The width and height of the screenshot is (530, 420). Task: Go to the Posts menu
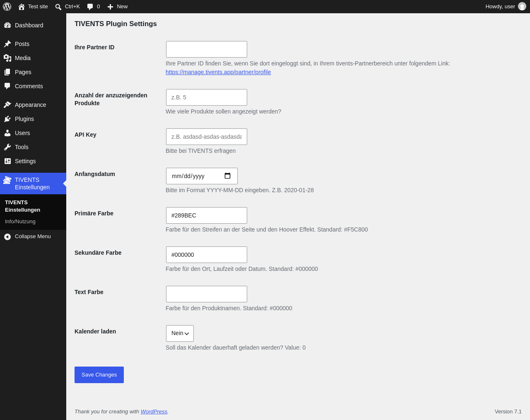coord(33,44)
